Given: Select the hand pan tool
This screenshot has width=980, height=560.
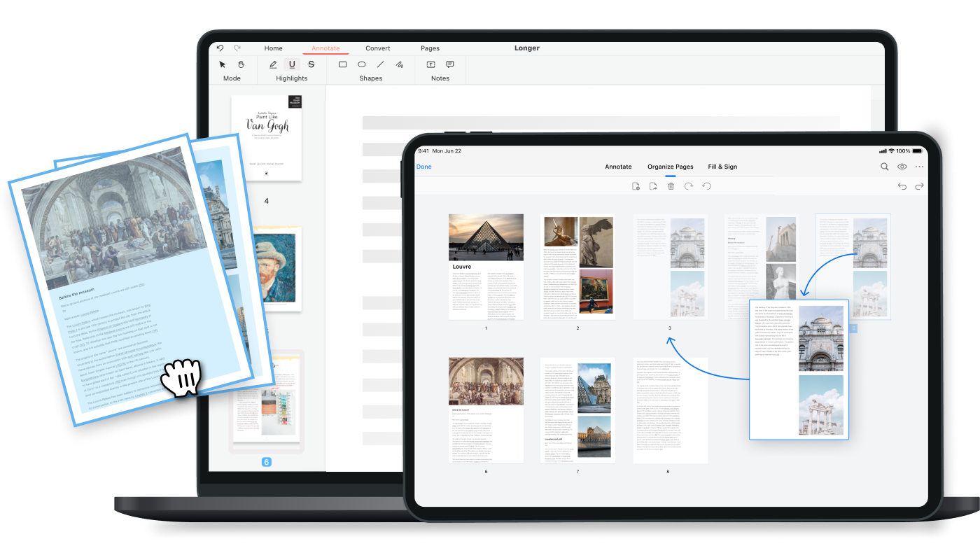Looking at the screenshot, I should click(x=241, y=64).
